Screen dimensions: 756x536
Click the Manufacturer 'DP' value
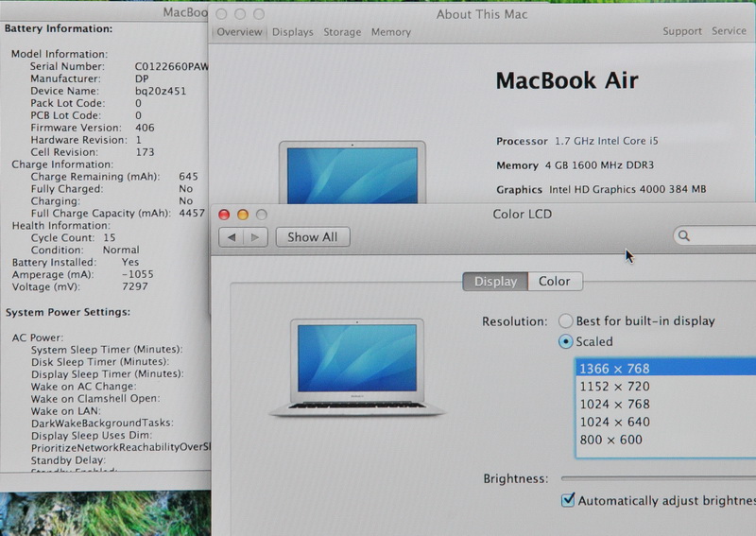point(142,78)
